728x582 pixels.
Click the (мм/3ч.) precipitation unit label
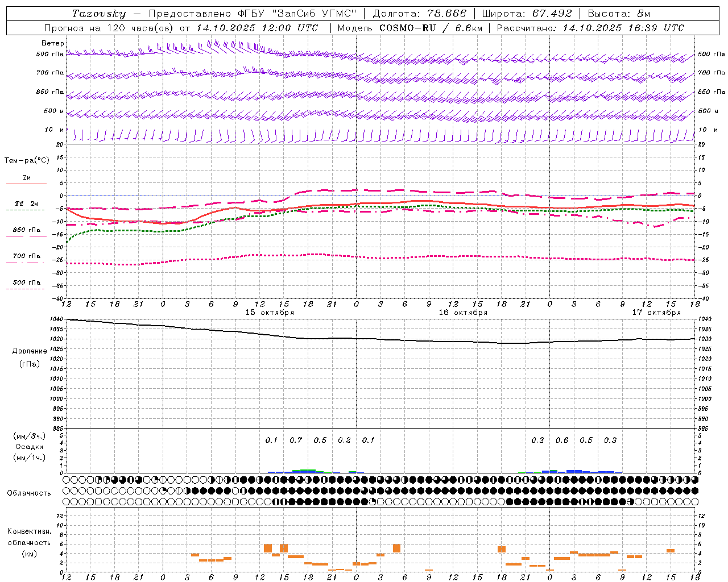(30, 436)
